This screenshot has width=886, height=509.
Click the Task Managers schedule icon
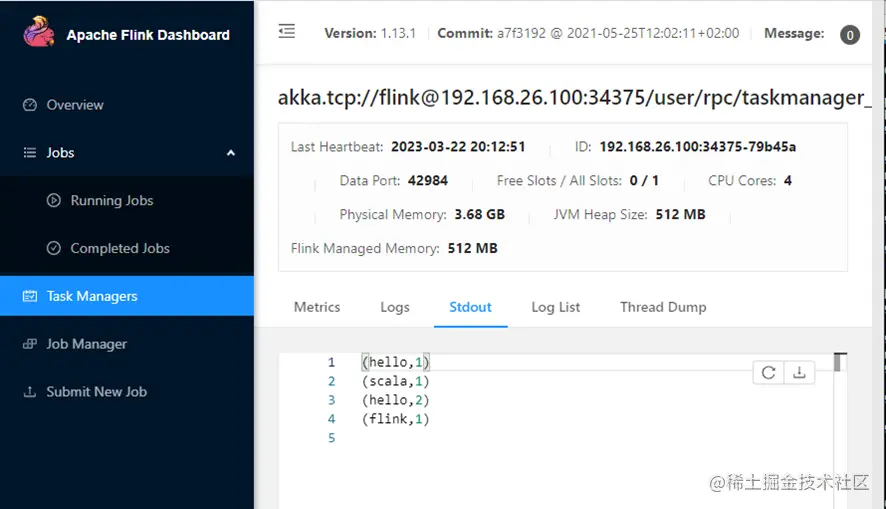[30, 296]
